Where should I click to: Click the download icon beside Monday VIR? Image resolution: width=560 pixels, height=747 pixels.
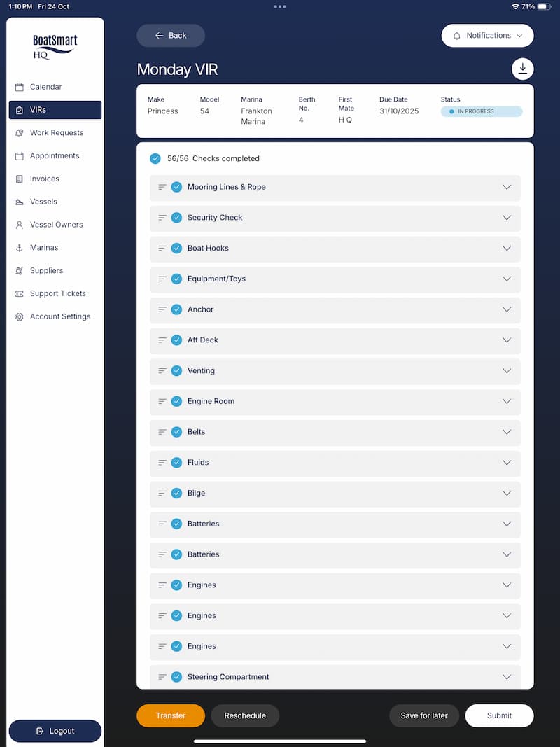point(522,69)
